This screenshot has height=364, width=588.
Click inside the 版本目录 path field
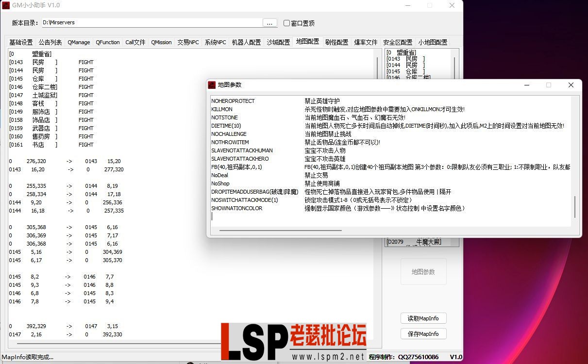pyautogui.click(x=146, y=22)
